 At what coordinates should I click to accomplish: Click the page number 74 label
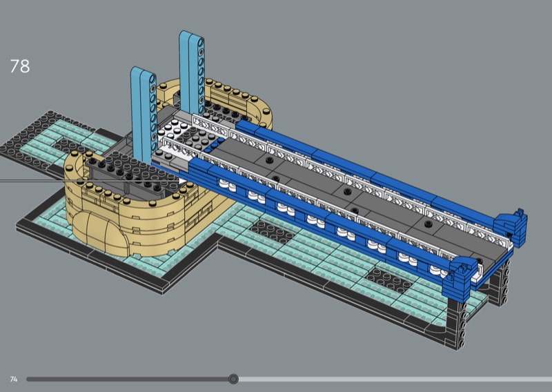[14, 380]
